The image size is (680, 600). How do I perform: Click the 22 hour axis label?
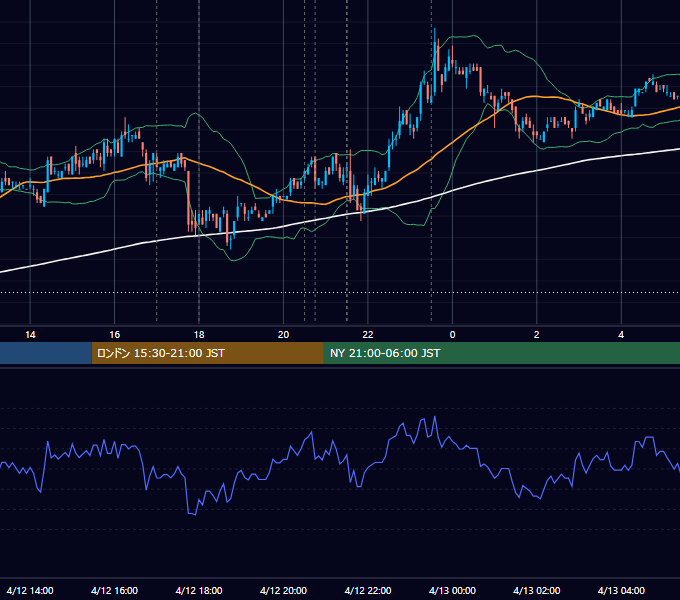368,335
